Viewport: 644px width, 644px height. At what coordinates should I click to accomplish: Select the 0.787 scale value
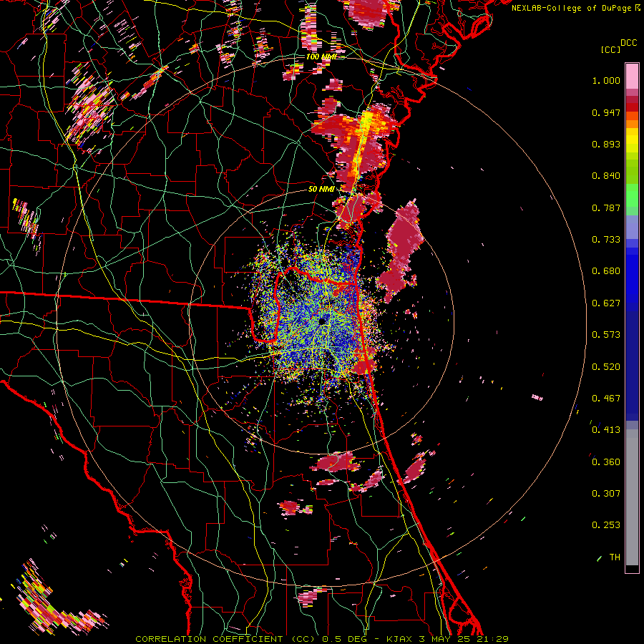[606, 208]
